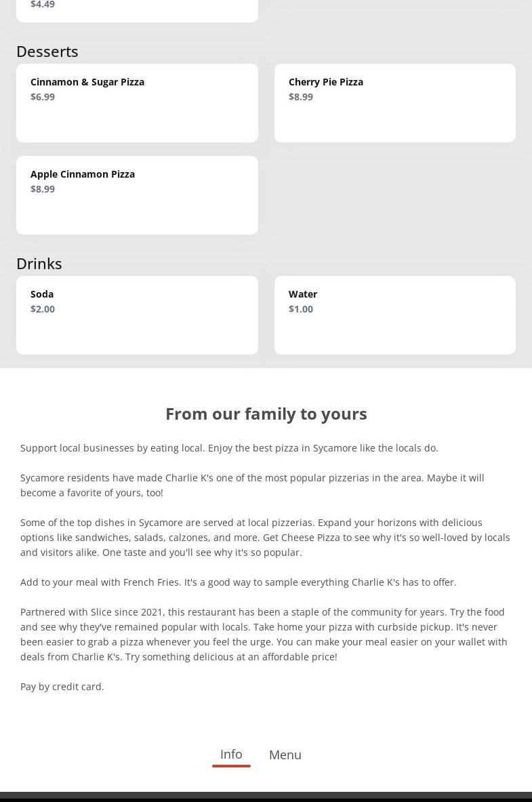Click the $1.00 price under Water
This screenshot has height=802, width=532.
click(301, 309)
